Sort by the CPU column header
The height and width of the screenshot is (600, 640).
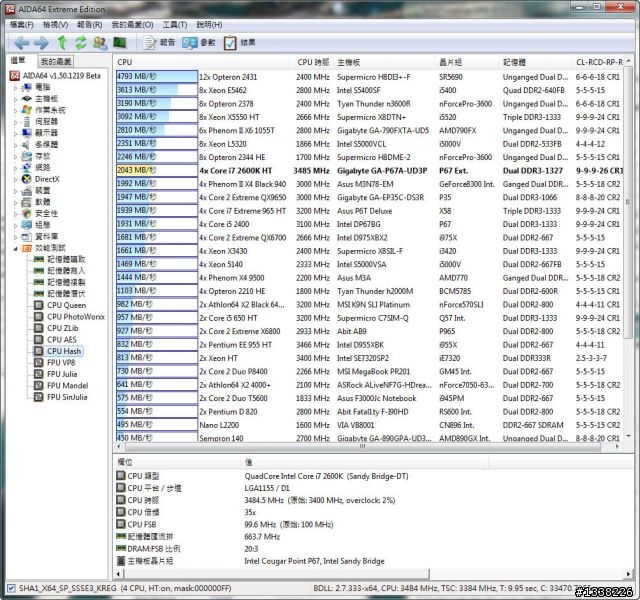(202, 62)
